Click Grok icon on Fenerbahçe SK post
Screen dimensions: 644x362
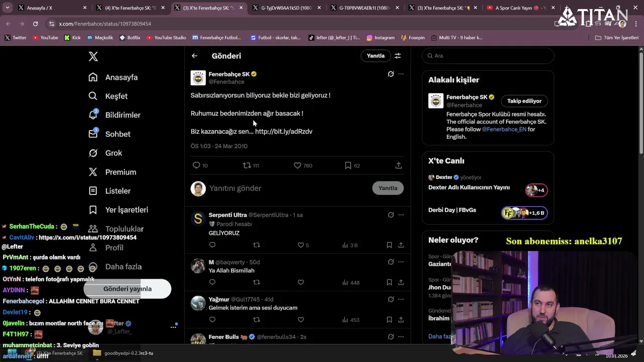(x=390, y=74)
